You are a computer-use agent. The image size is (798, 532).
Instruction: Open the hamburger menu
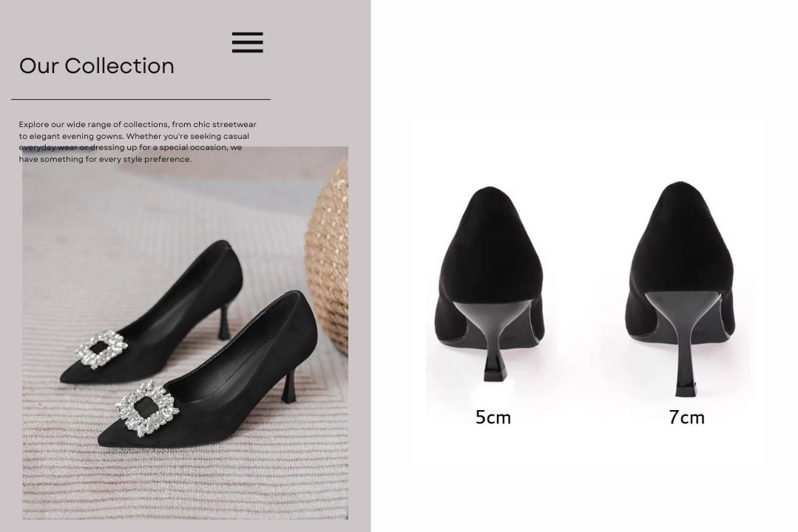247,42
